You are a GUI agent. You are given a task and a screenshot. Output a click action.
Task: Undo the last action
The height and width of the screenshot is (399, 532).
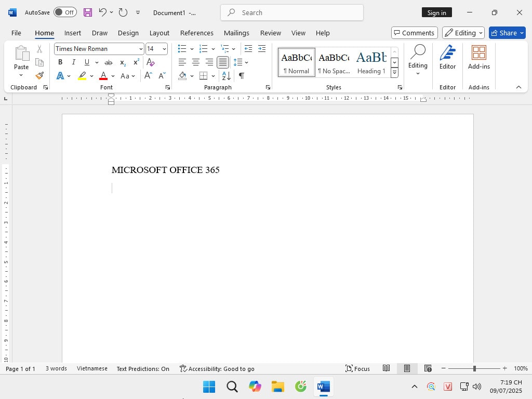pos(103,12)
